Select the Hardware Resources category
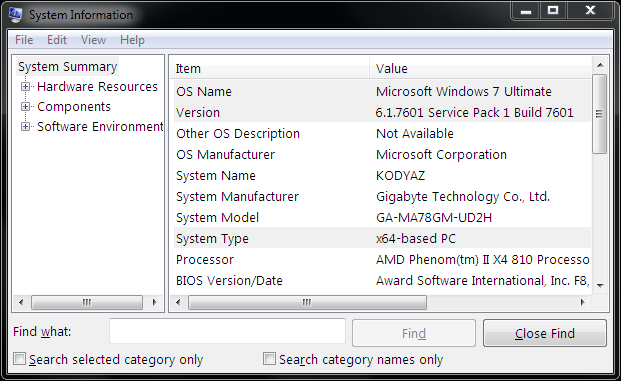The height and width of the screenshot is (381, 621). click(x=97, y=86)
